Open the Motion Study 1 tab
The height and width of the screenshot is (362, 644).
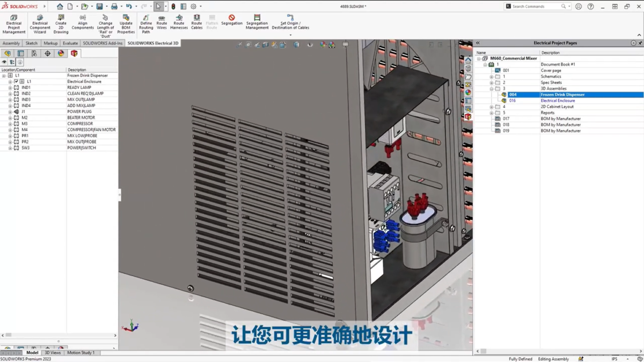click(81, 353)
